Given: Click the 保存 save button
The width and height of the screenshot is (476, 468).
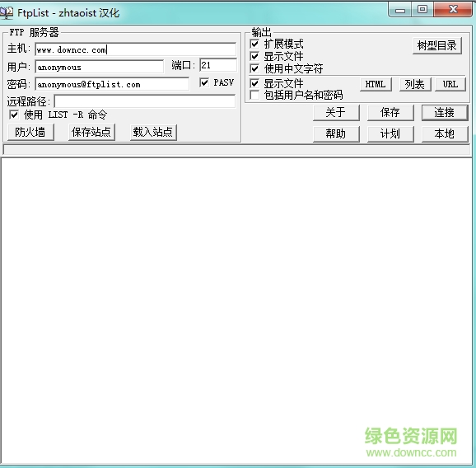Looking at the screenshot, I should click(390, 113).
